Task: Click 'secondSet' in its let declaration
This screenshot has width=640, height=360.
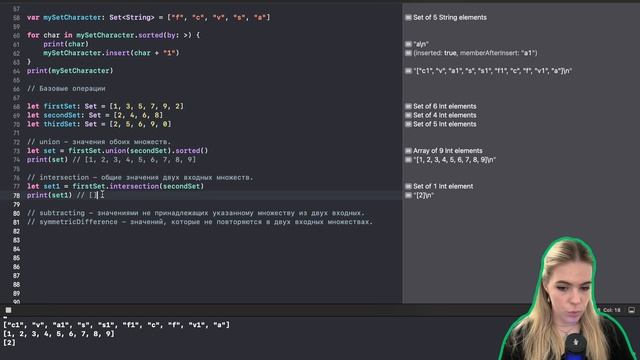Action: point(62,116)
